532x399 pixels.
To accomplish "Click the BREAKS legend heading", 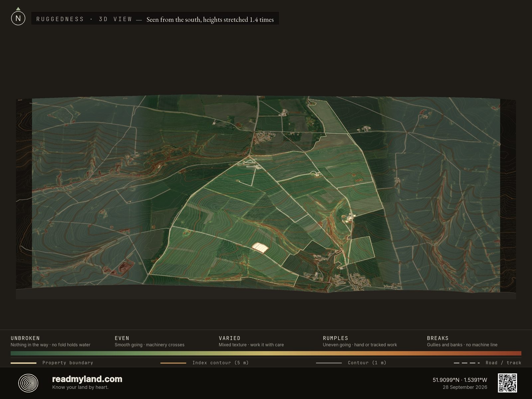I will coord(438,338).
